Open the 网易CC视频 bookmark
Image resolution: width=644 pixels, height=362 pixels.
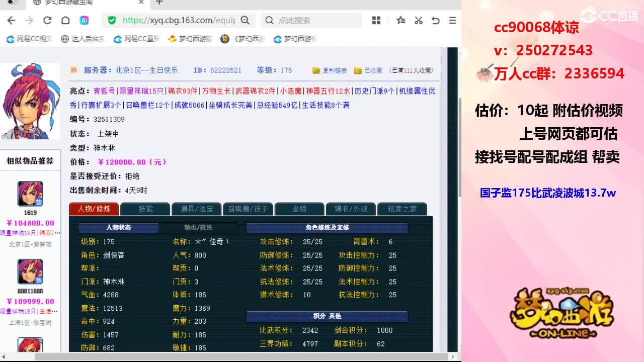point(29,39)
